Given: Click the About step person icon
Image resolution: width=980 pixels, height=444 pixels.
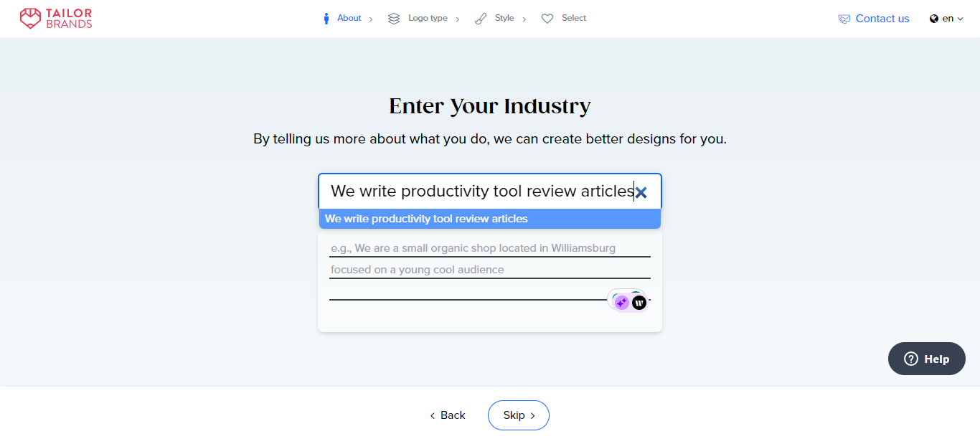Looking at the screenshot, I should click(x=326, y=19).
